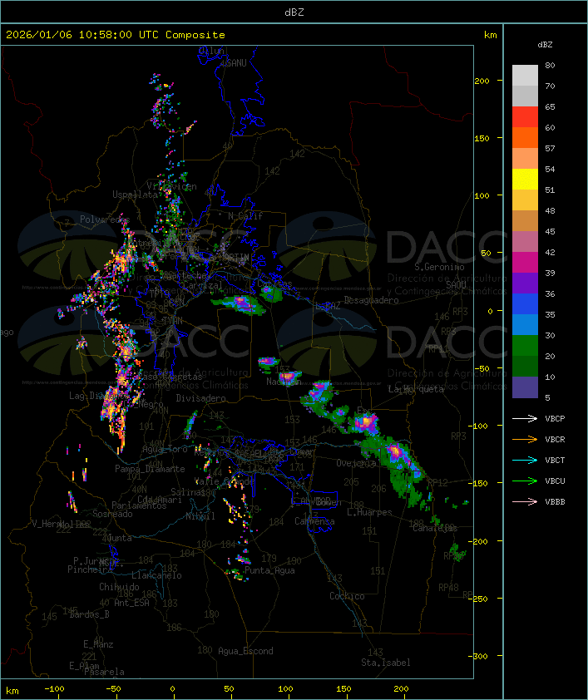
Task: Click the VBCU legend label
Action: (x=555, y=481)
